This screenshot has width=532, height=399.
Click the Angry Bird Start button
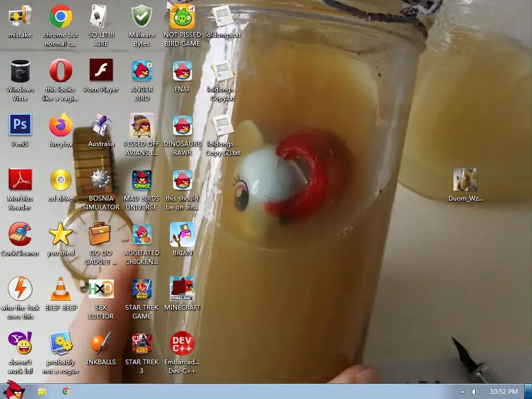14,390
